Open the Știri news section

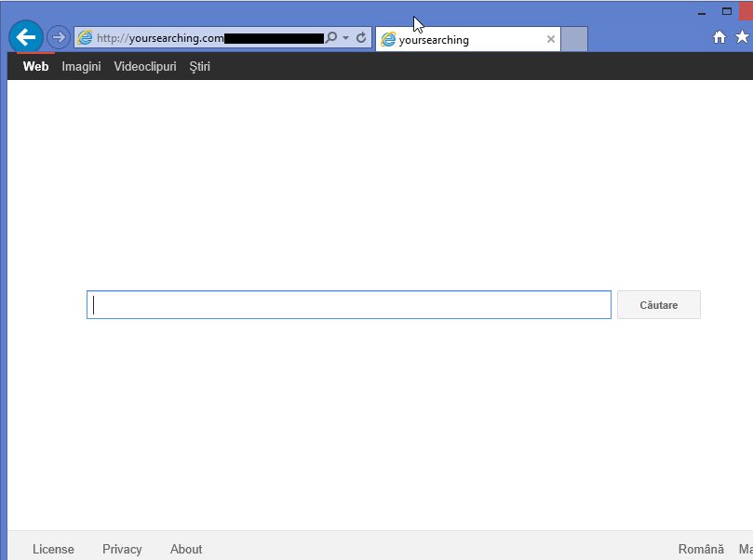pos(198,66)
